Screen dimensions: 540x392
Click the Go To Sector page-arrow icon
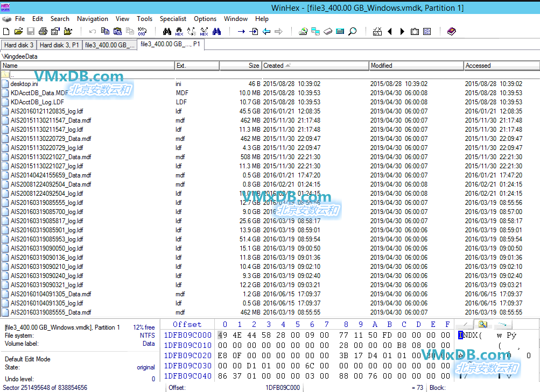click(254, 32)
